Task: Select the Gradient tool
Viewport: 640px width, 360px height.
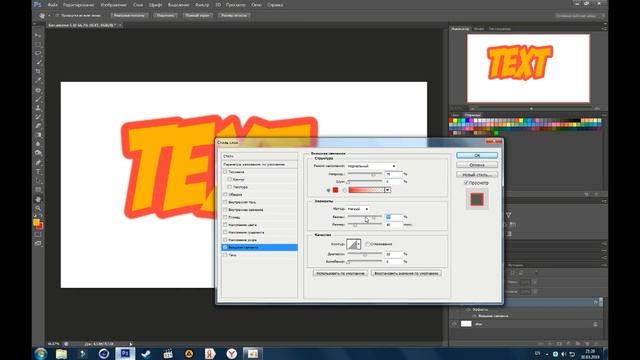Action: [x=38, y=135]
